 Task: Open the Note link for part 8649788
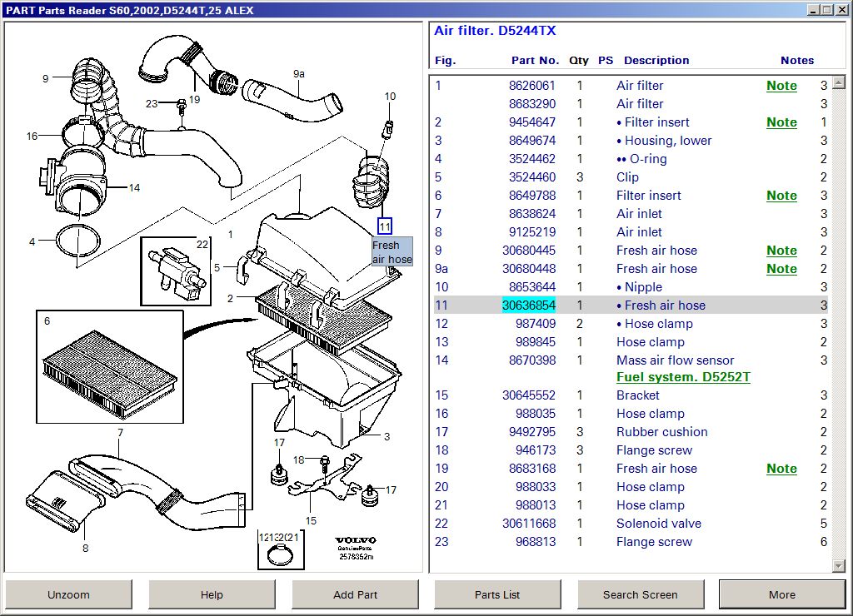click(x=781, y=195)
